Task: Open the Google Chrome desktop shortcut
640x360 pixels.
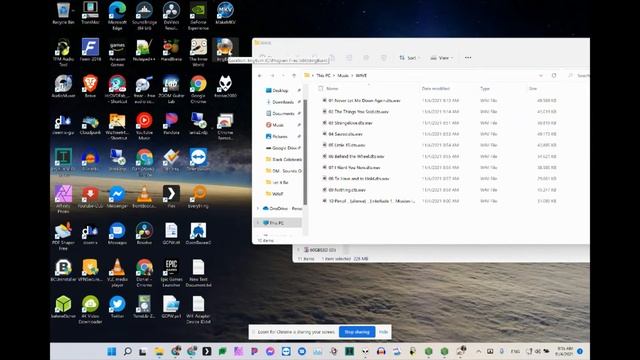Action: click(x=198, y=89)
